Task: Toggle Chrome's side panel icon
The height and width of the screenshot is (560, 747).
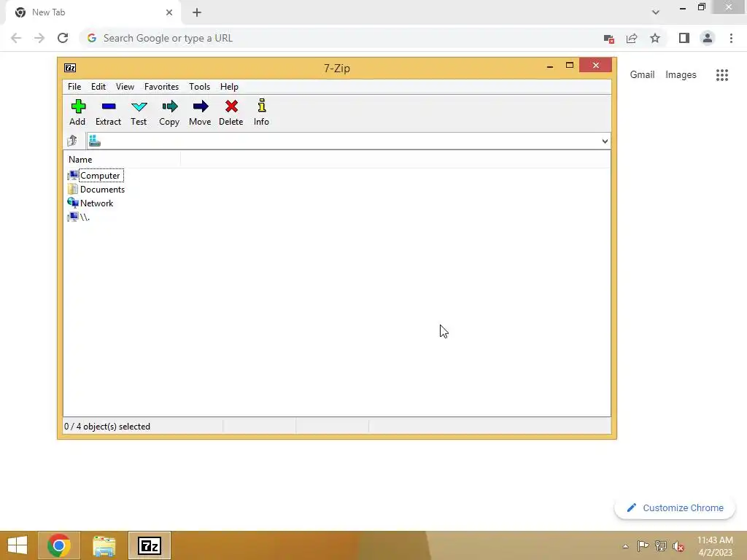Action: click(684, 38)
